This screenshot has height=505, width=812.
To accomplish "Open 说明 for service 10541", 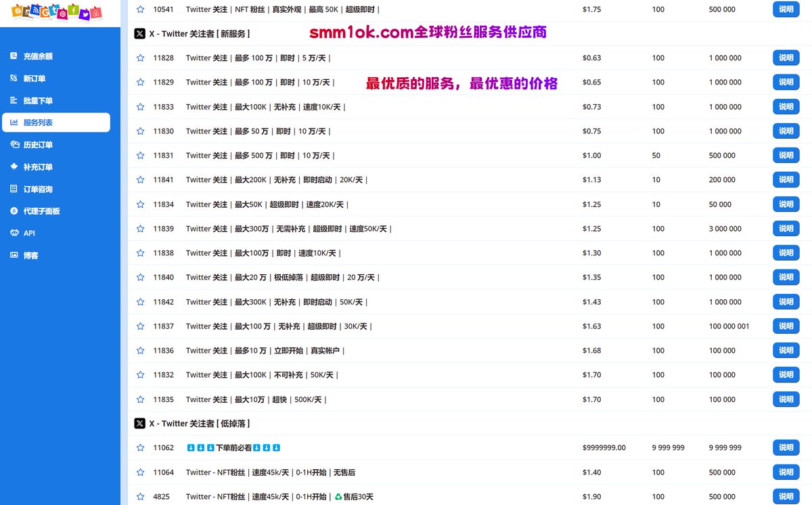I will click(786, 9).
